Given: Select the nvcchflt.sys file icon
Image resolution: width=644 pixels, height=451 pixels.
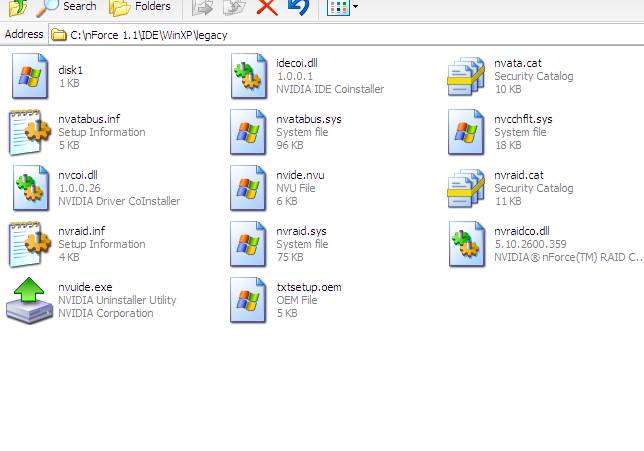Looking at the screenshot, I should (x=466, y=132).
